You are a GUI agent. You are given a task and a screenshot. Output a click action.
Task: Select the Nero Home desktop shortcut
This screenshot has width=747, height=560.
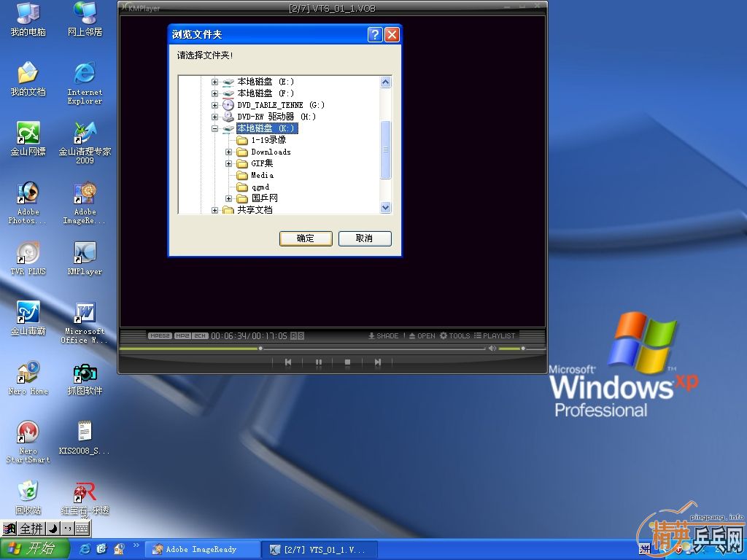tap(28, 378)
